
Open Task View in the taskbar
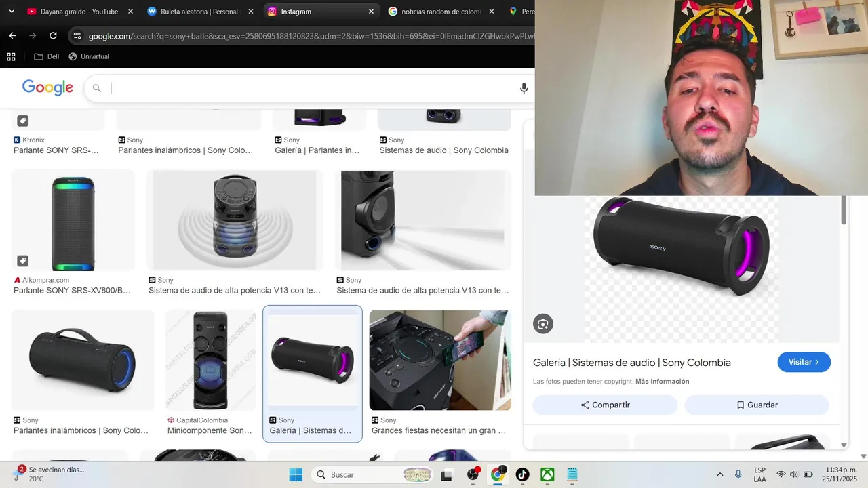(446, 475)
